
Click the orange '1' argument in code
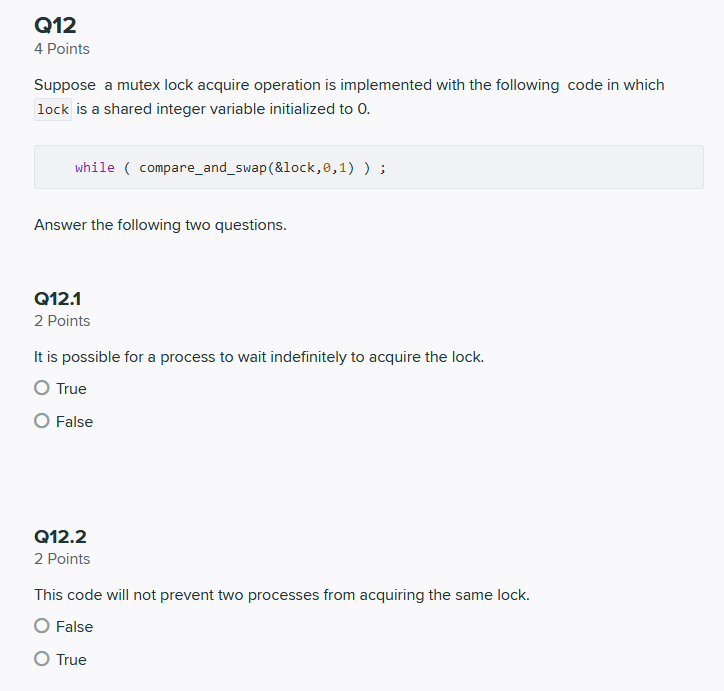point(343,168)
